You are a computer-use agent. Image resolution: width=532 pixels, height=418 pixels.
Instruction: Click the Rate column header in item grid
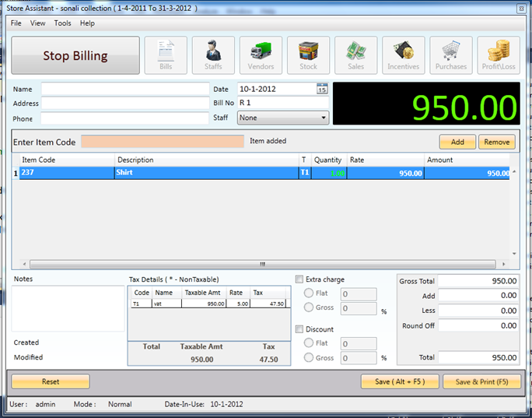pyautogui.click(x=386, y=160)
